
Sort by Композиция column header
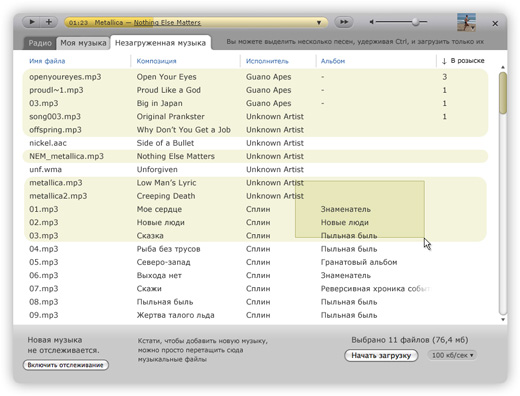pos(156,61)
